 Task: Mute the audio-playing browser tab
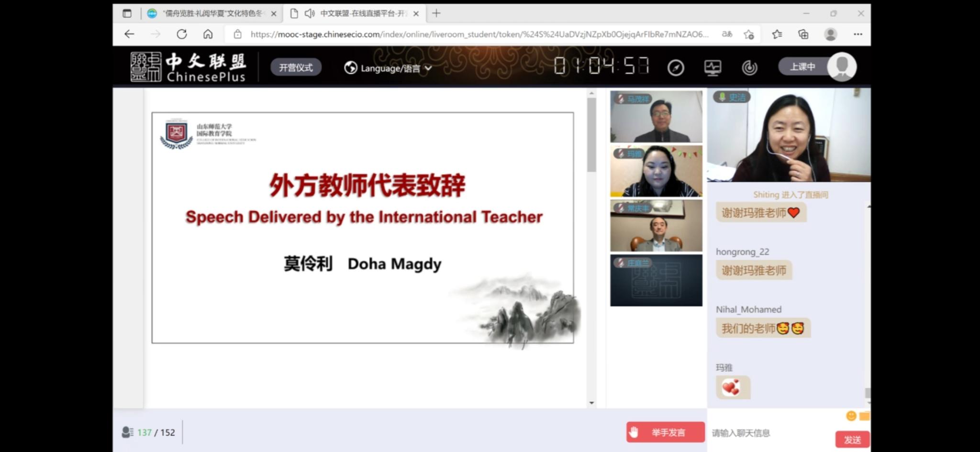[x=310, y=13]
